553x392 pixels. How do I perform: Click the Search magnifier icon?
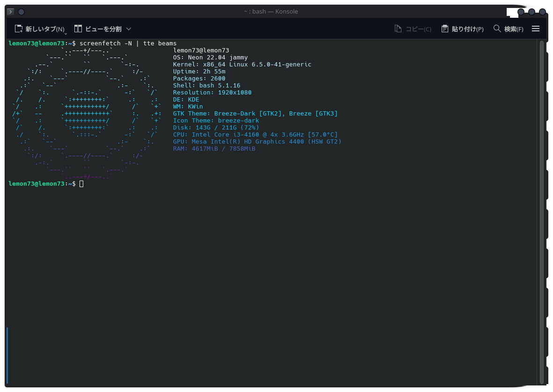click(x=497, y=28)
